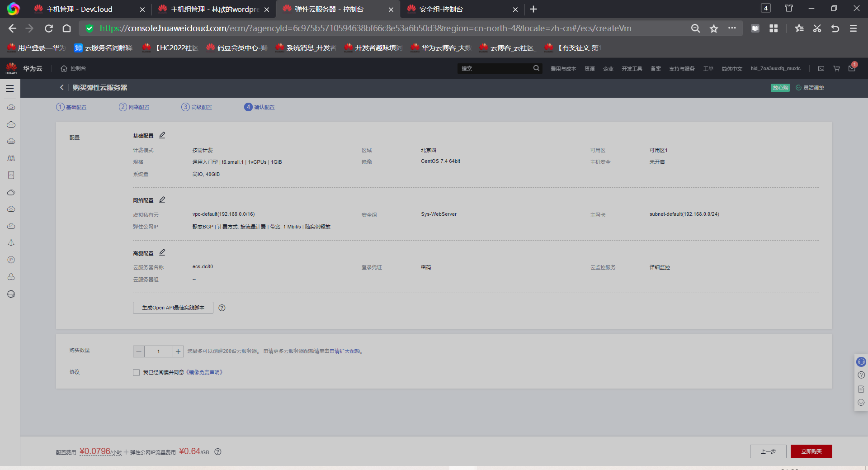Go to browser home page
Image resolution: width=868 pixels, height=470 pixels.
(x=67, y=28)
